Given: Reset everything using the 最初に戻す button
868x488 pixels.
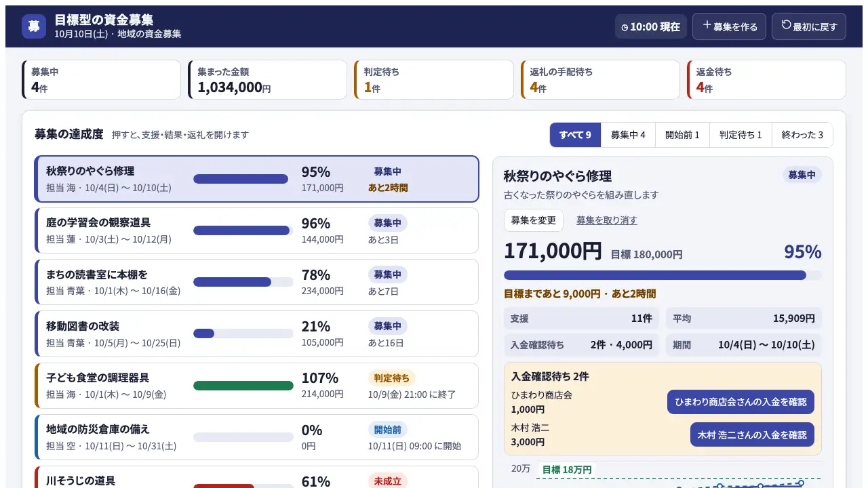Looking at the screenshot, I should pyautogui.click(x=809, y=26).
